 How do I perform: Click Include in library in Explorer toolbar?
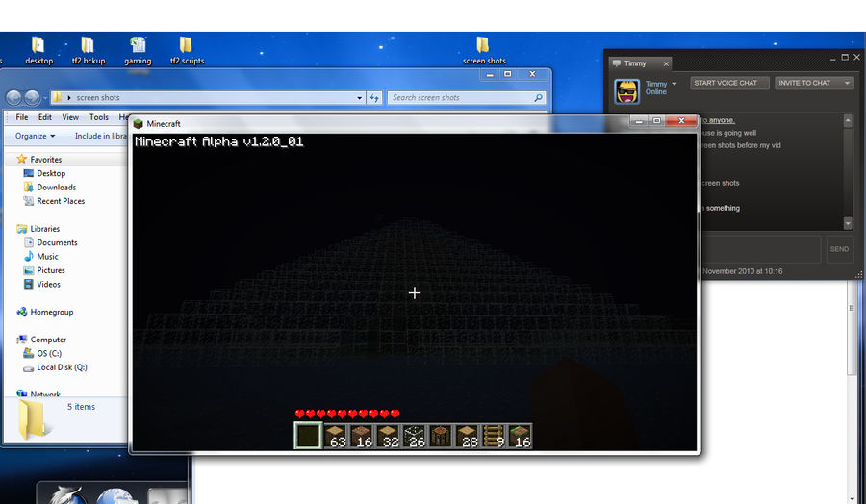(100, 136)
